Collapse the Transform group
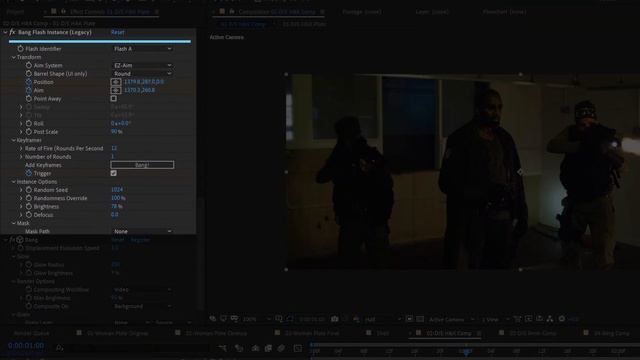The width and height of the screenshot is (640, 360). [13, 57]
